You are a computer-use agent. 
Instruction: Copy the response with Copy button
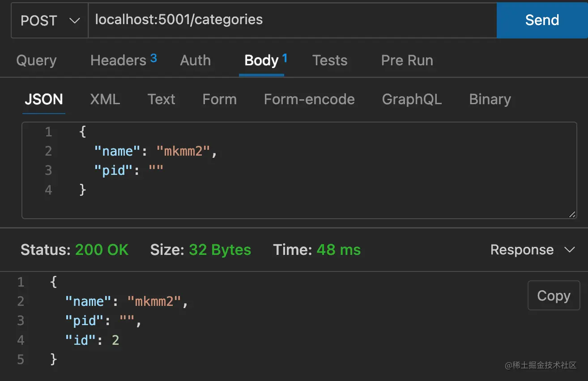[x=554, y=296]
